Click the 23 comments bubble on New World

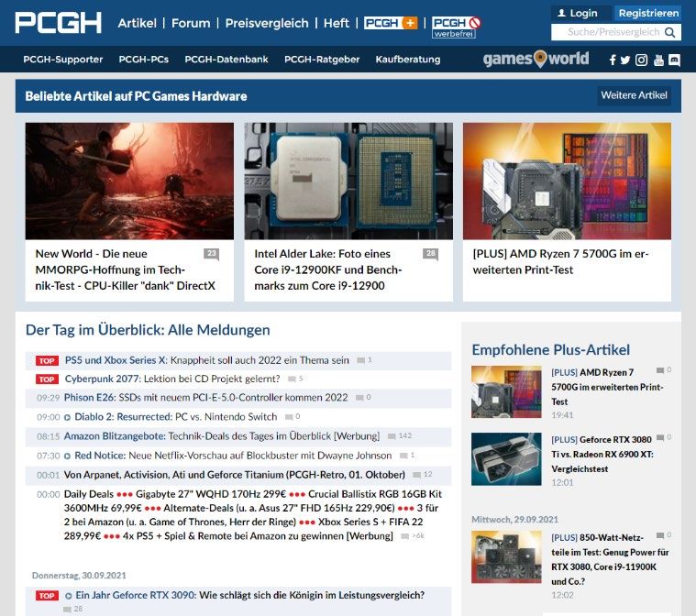pos(211,254)
